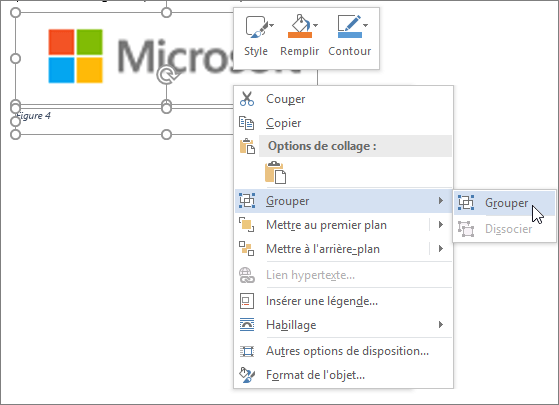
Task: Click the Format de l'objet icon
Action: [247, 375]
